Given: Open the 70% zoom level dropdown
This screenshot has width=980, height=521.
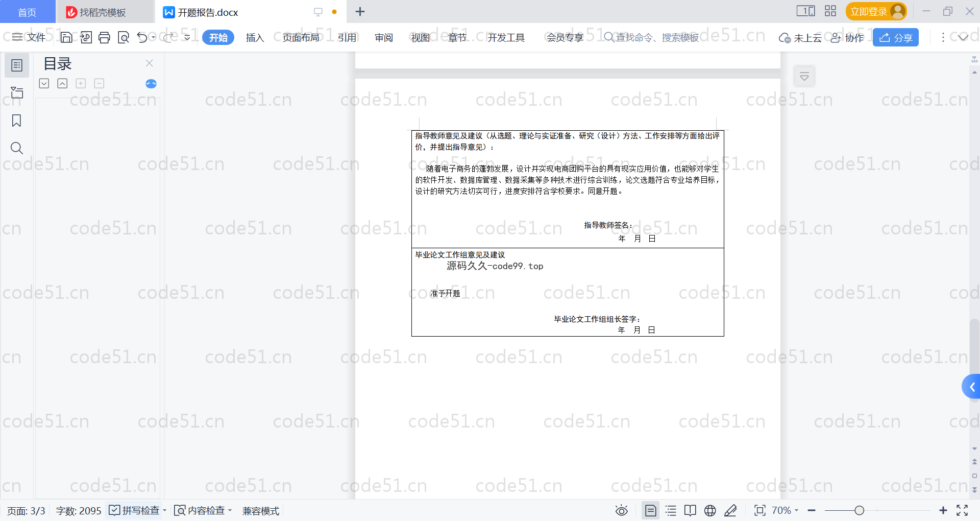Looking at the screenshot, I should 785,510.
